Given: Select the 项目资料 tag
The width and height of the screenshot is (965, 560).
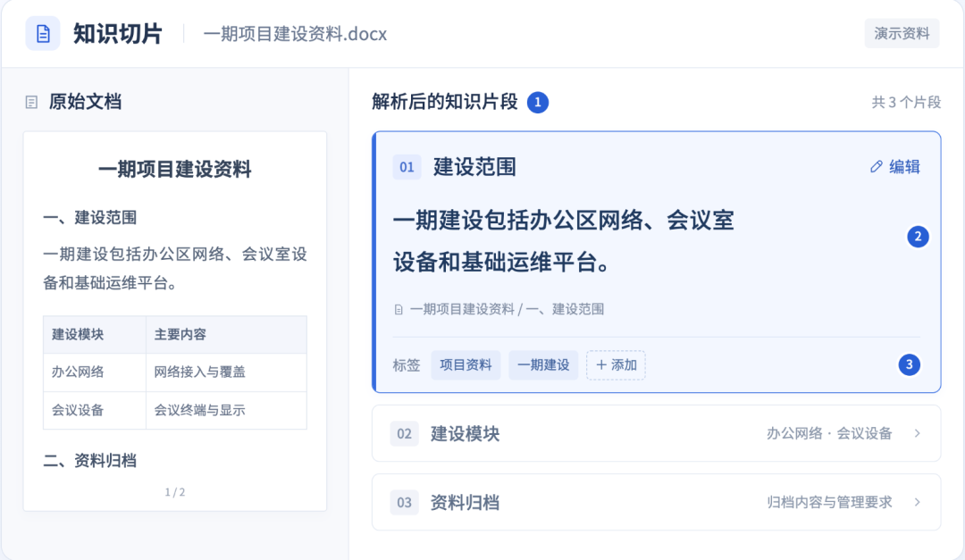Looking at the screenshot, I should pyautogui.click(x=466, y=365).
